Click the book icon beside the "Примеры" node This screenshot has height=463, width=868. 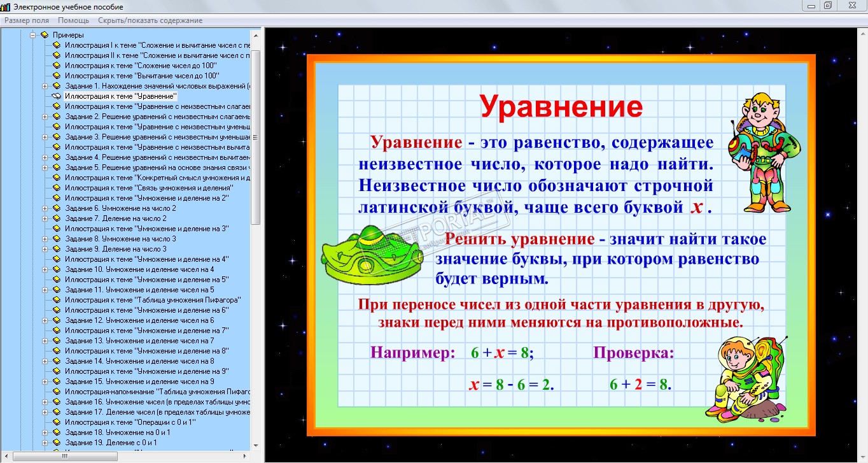[45, 35]
